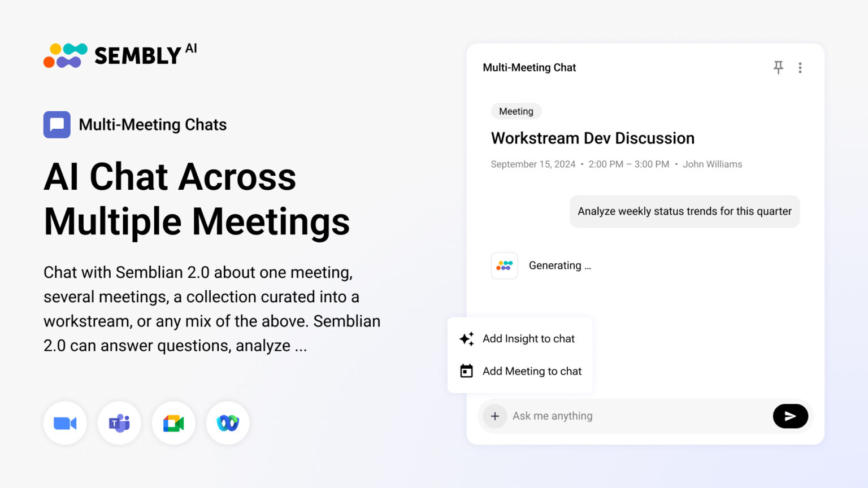Select the Add Insight sparkle icon
868x488 pixels.
pos(466,338)
